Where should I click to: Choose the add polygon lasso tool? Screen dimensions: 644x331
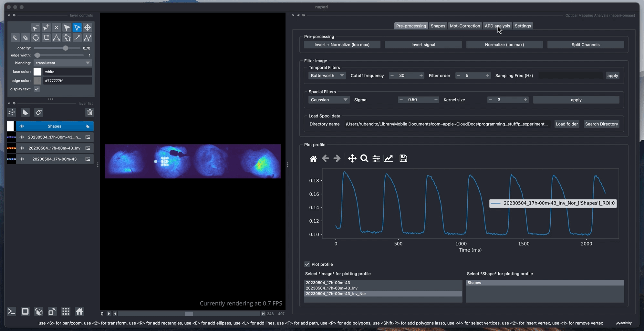coord(67,38)
